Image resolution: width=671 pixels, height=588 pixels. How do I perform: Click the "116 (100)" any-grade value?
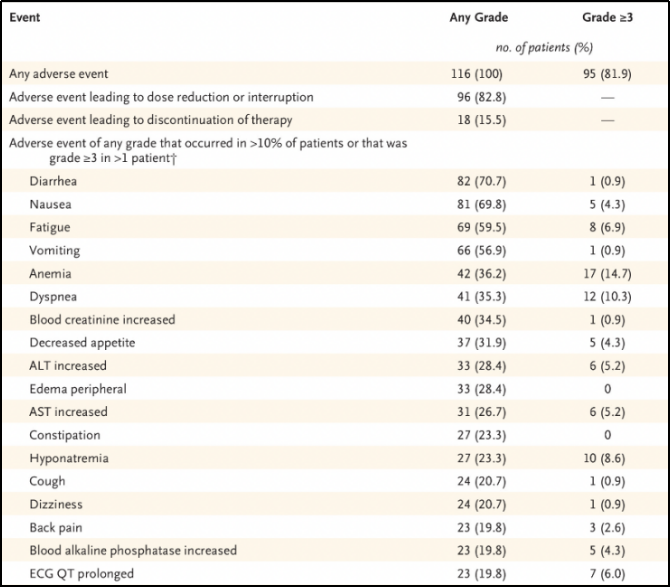tap(478, 74)
